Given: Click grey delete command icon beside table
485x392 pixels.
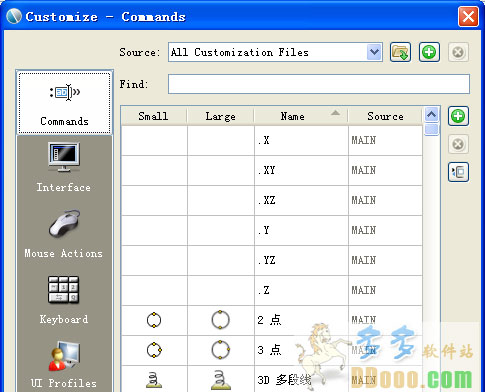Looking at the screenshot, I should 458,144.
